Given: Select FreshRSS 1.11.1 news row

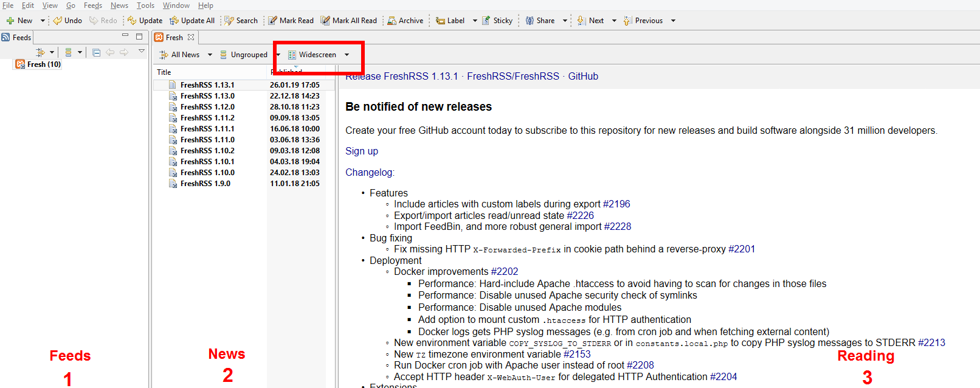Looking at the screenshot, I should 244,129.
